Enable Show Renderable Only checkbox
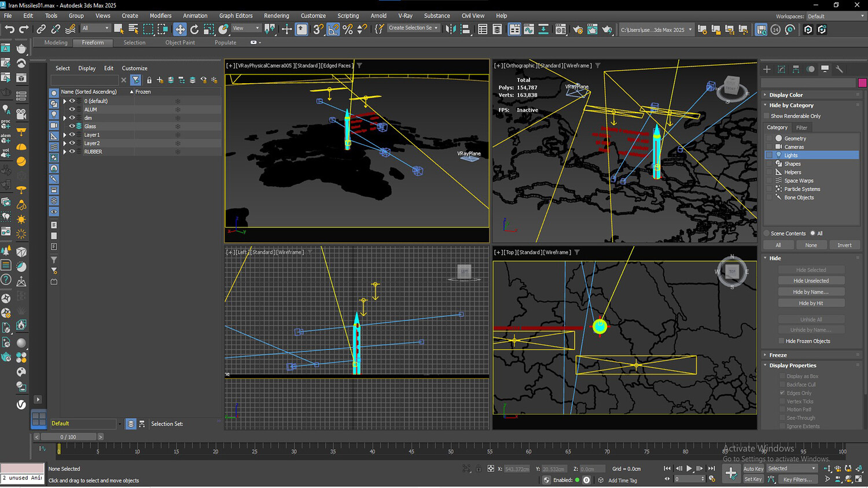This screenshot has height=488, width=868. 767,116
